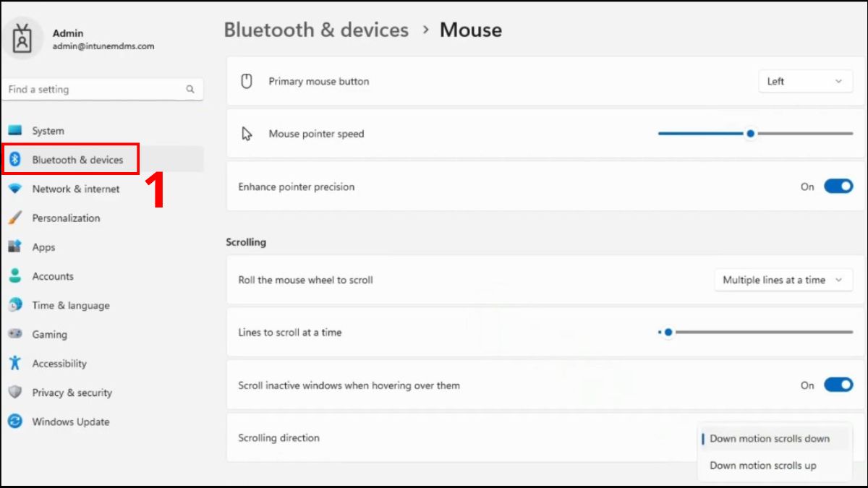Open Time & language settings
This screenshot has height=488, width=868.
coord(70,305)
